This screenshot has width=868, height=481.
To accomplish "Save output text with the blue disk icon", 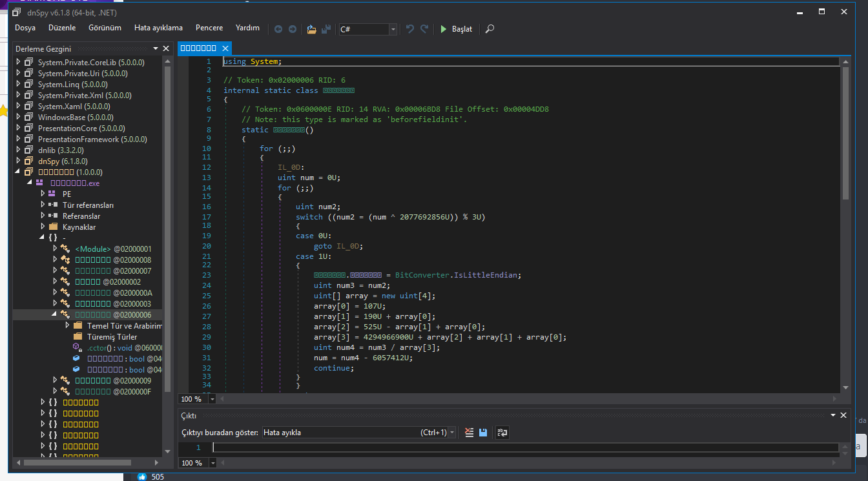I will click(482, 433).
